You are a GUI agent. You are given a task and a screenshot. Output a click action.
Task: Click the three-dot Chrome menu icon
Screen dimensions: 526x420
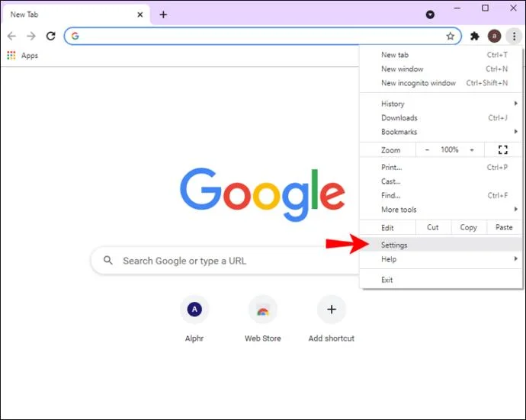coord(514,36)
